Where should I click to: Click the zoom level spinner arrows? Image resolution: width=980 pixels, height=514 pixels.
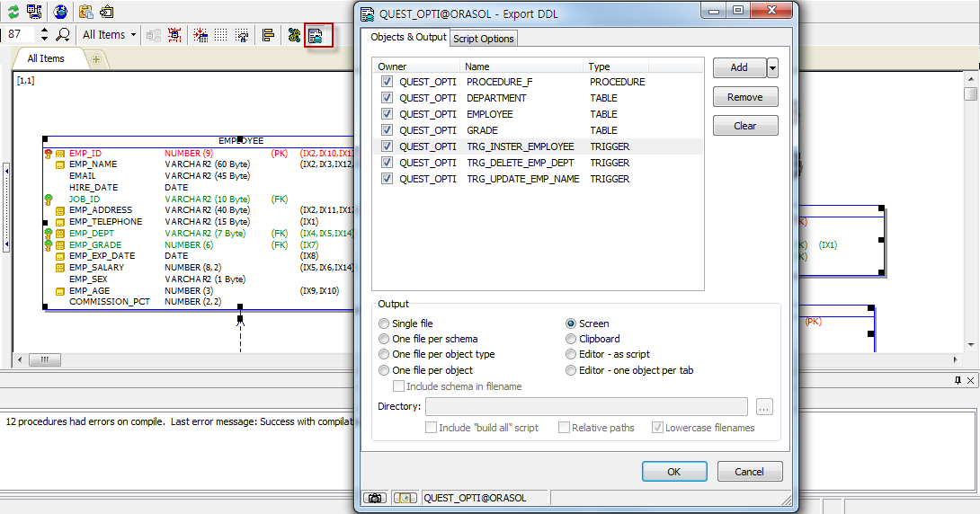45,35
